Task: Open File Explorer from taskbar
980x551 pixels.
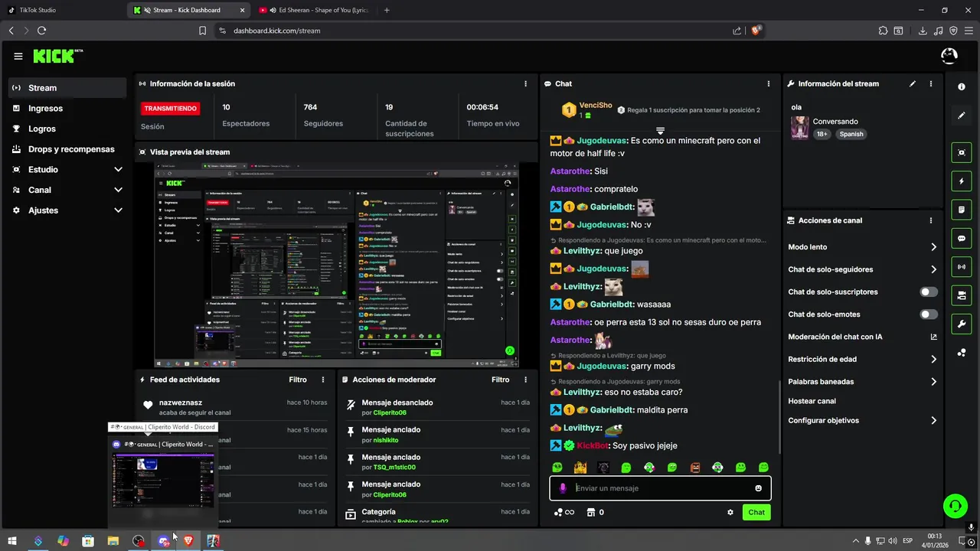Action: (113, 541)
